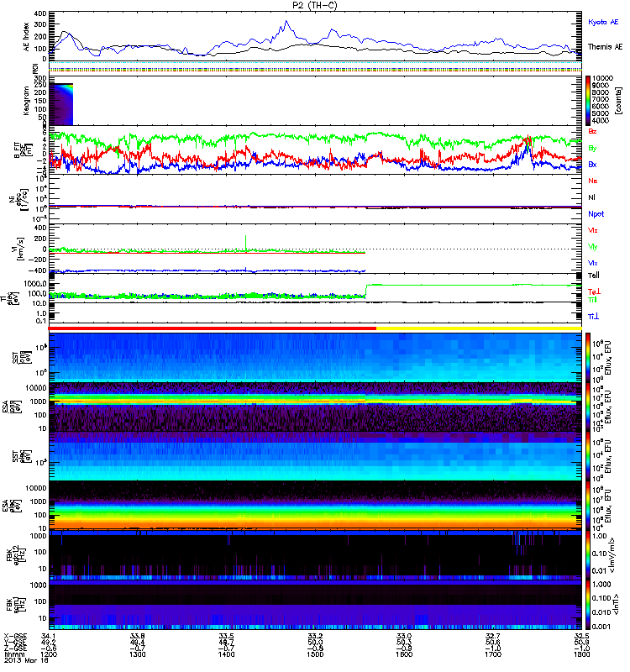
Task: Select the 1800 time axis label
Action: [x=581, y=654]
